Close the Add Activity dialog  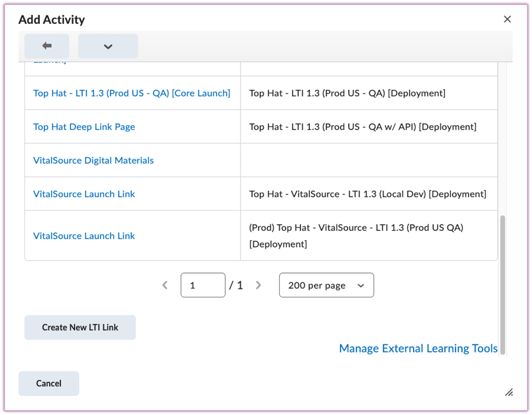click(x=507, y=19)
